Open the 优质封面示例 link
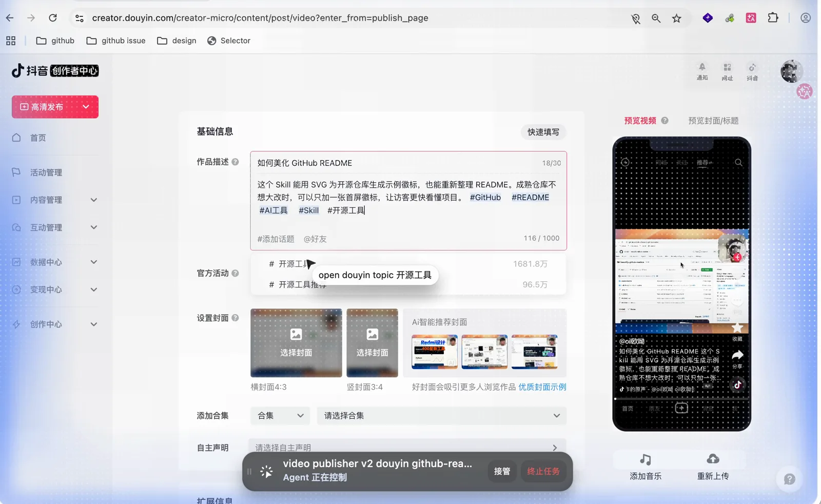The width and height of the screenshot is (821, 504). point(542,387)
